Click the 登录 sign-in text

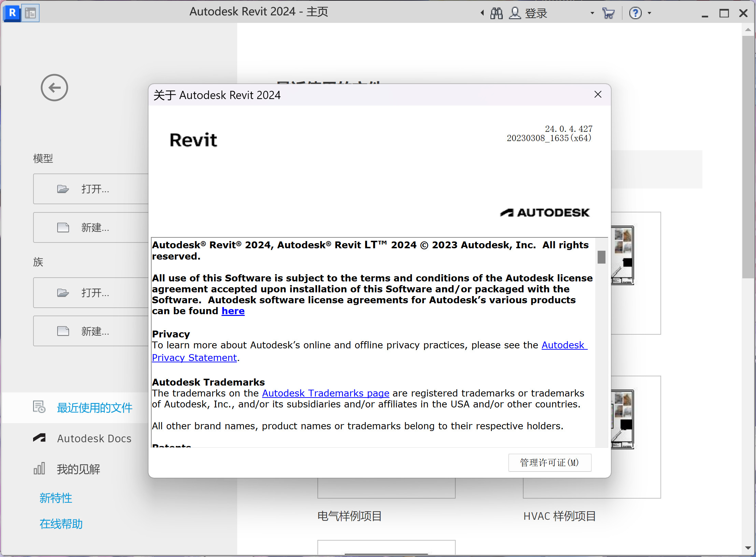pos(536,13)
